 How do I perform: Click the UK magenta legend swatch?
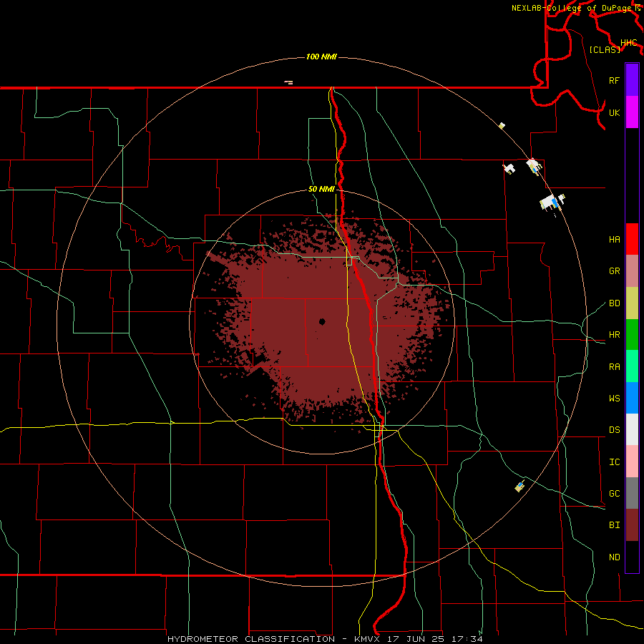[632, 112]
